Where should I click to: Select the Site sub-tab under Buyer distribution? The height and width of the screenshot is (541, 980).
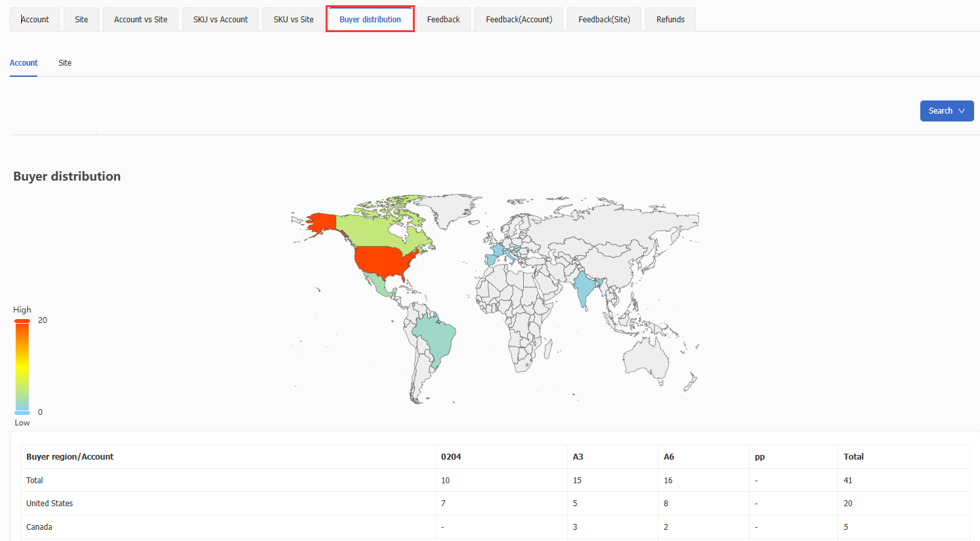point(65,63)
